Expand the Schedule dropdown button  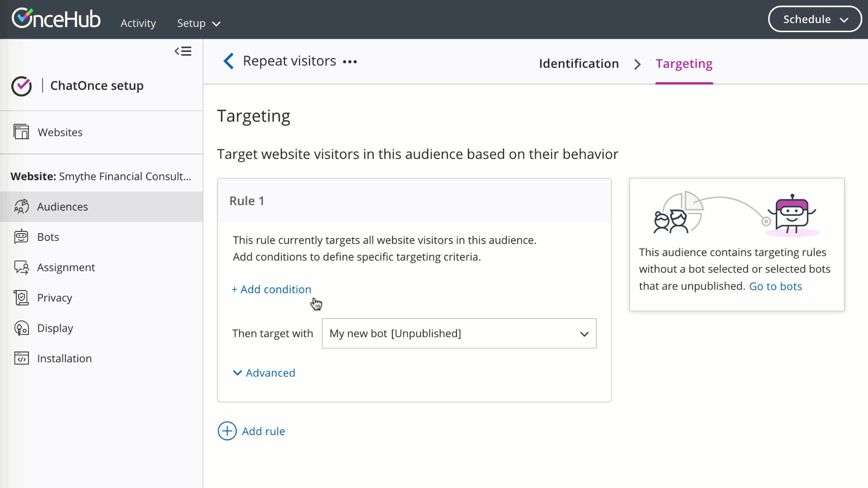coord(815,19)
